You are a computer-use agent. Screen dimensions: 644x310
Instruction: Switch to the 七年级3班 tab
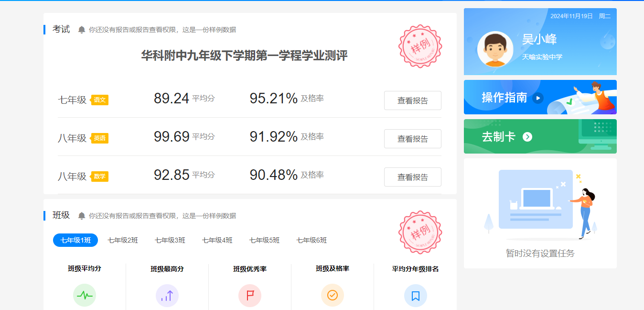click(170, 240)
